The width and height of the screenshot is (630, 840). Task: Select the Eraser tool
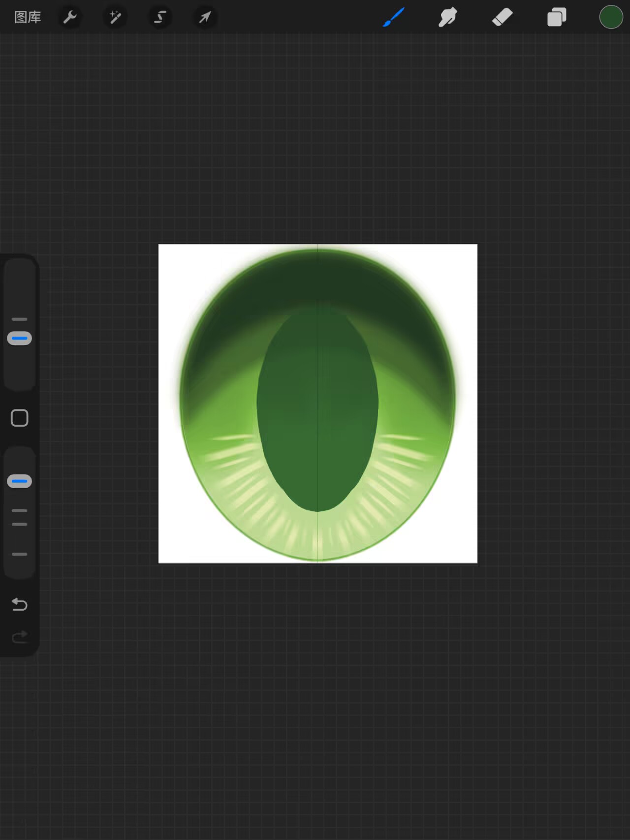point(503,17)
